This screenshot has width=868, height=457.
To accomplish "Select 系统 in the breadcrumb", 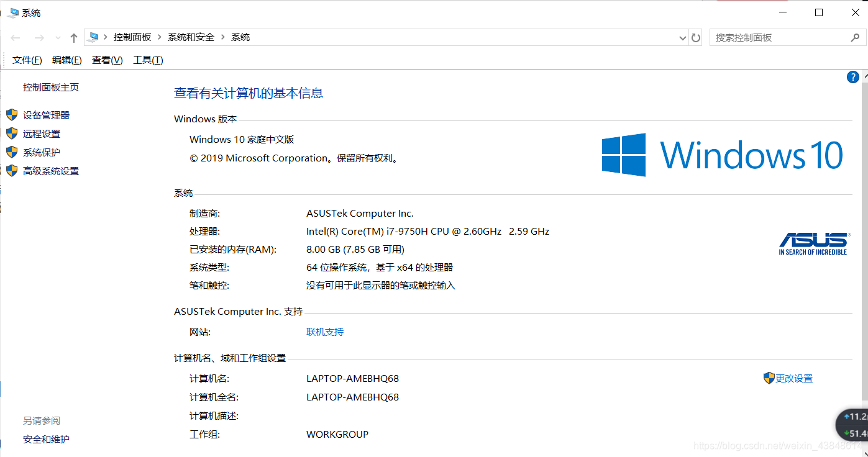I will click(x=240, y=37).
